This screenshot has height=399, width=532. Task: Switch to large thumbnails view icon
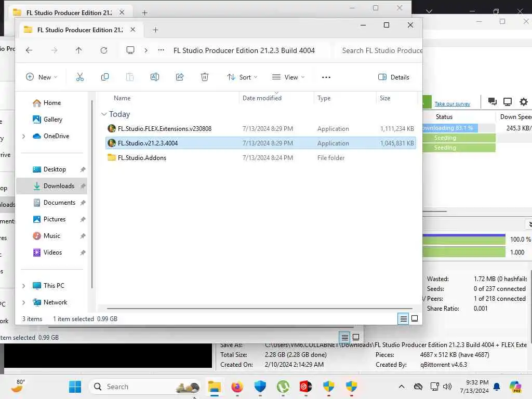[x=415, y=318]
